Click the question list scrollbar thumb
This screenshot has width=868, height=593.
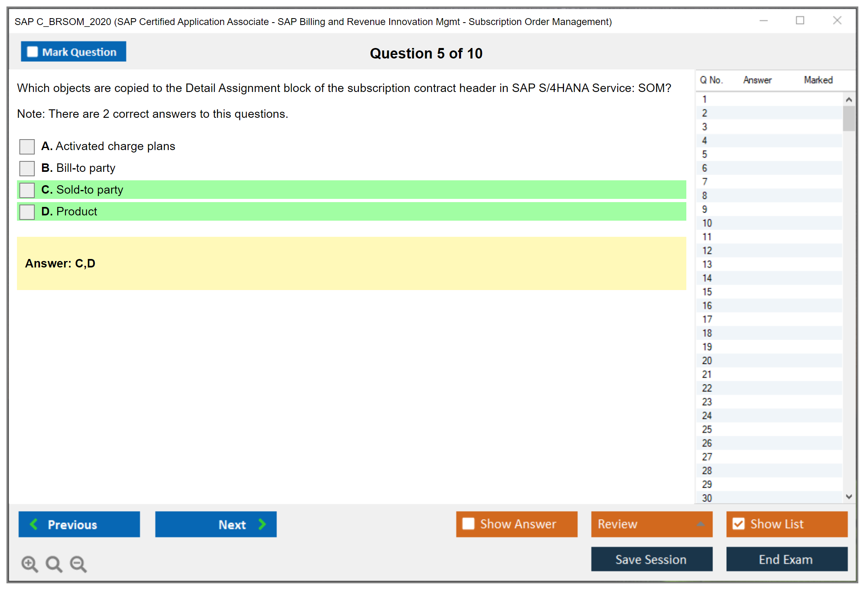(x=849, y=118)
